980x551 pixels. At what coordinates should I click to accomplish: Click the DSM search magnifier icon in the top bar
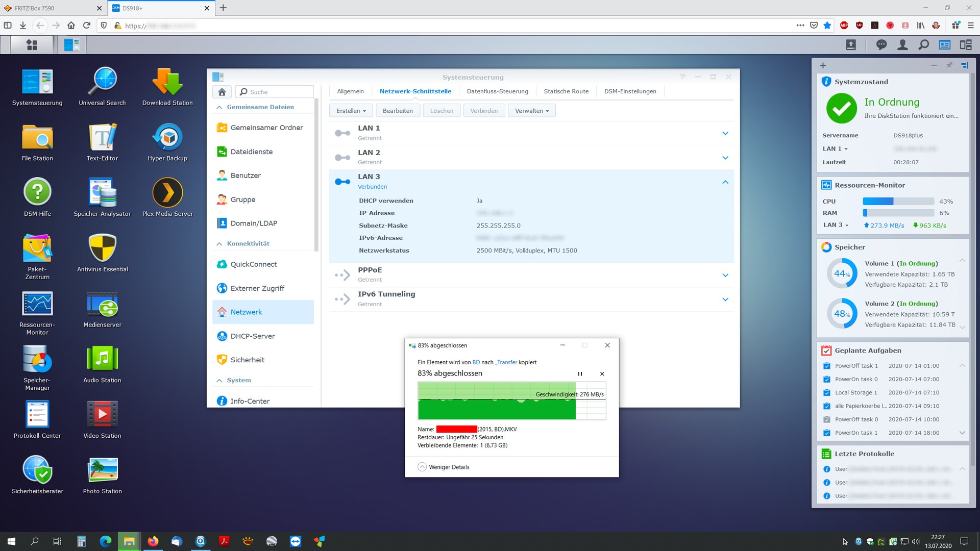click(x=923, y=45)
